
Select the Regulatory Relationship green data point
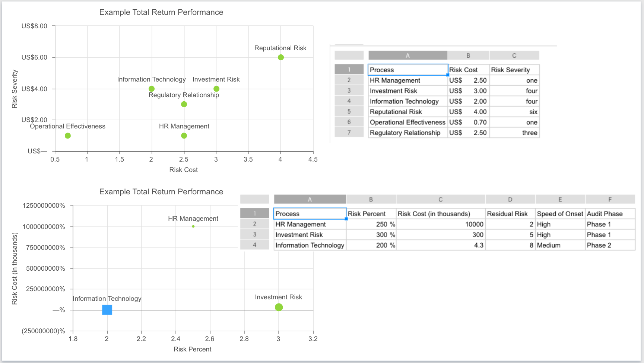click(x=184, y=104)
